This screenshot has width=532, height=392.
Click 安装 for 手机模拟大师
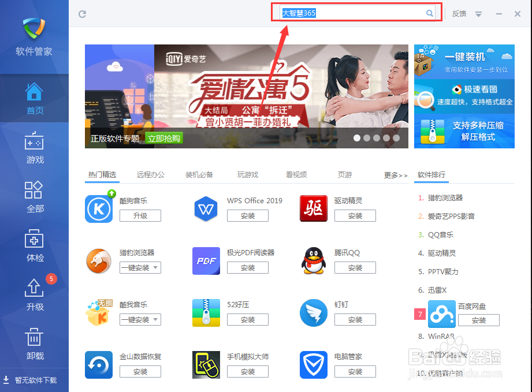tap(248, 371)
